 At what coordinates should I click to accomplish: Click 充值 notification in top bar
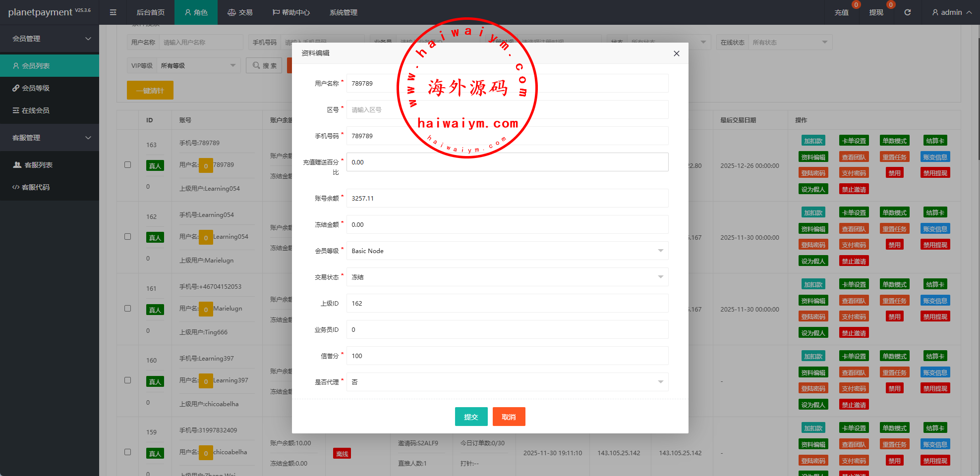click(841, 12)
